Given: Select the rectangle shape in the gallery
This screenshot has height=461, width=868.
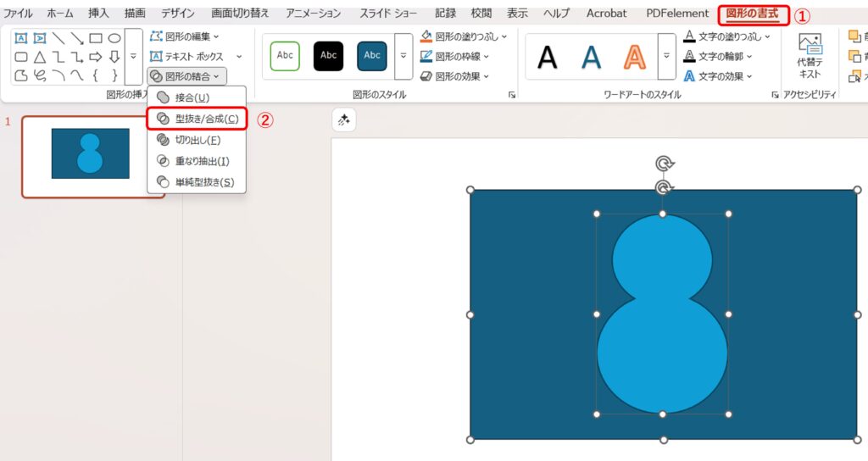Looking at the screenshot, I should coord(96,38).
